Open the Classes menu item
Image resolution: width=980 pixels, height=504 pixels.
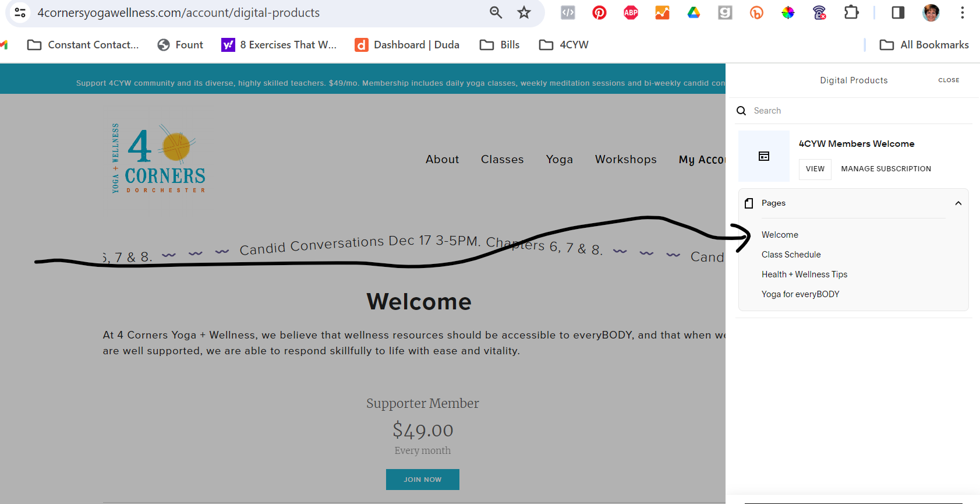(x=502, y=160)
